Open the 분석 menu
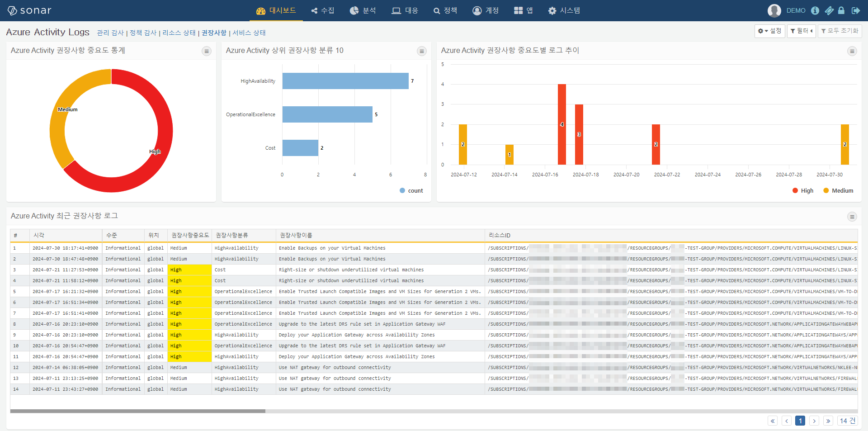The height and width of the screenshot is (431, 868). (x=363, y=10)
